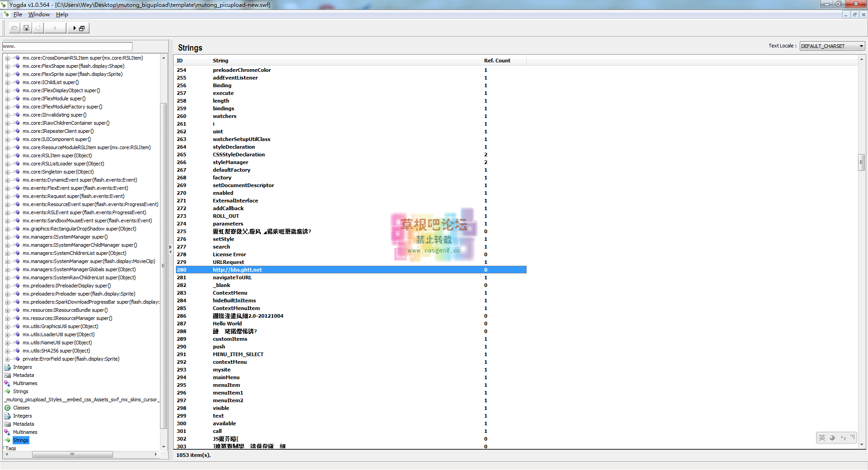Viewport: 868px width, 470px height.
Task: Click the Save floppy disk toolbar icon
Action: 26,28
